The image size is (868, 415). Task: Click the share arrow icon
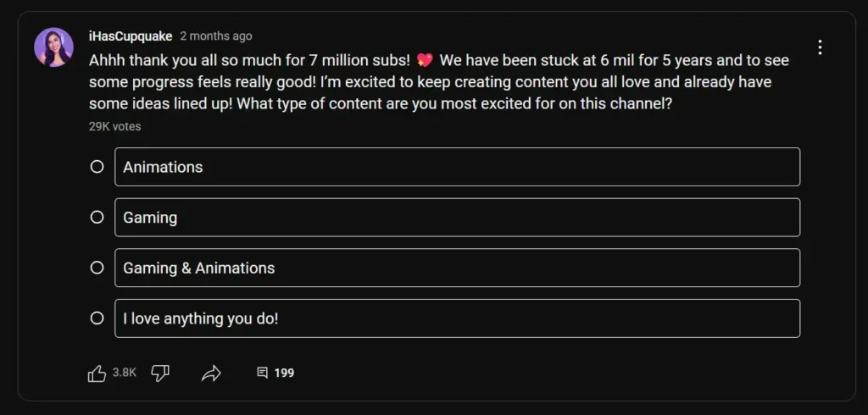[x=211, y=373]
